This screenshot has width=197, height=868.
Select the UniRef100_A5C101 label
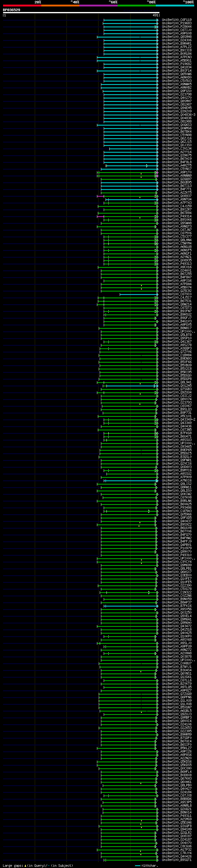tap(177, 416)
